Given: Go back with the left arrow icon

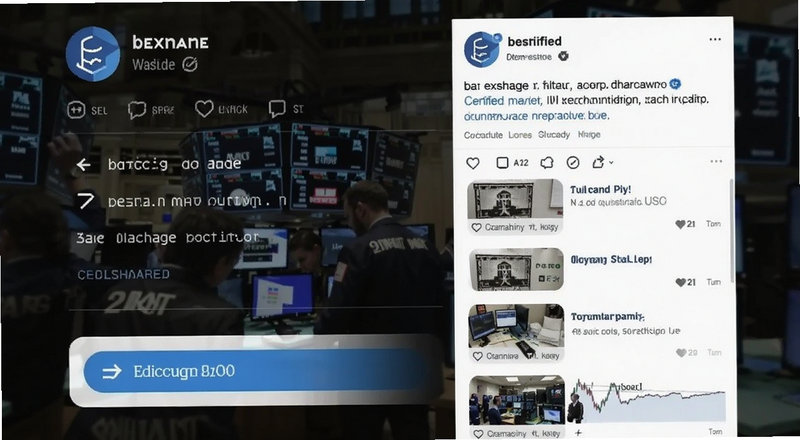Looking at the screenshot, I should click(84, 164).
